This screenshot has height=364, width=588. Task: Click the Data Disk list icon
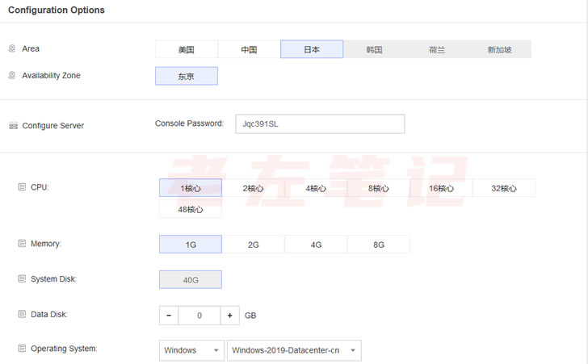22,314
